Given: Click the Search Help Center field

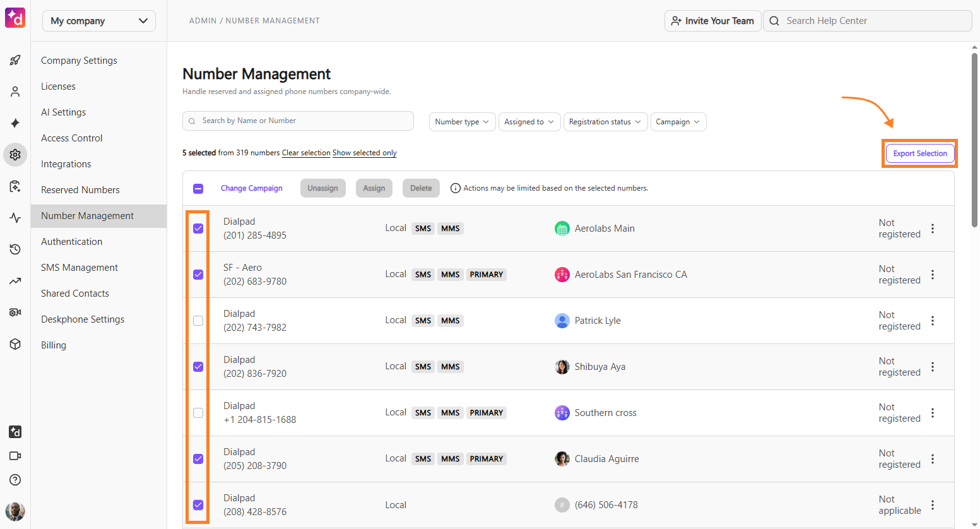Looking at the screenshot, I should 867,21.
